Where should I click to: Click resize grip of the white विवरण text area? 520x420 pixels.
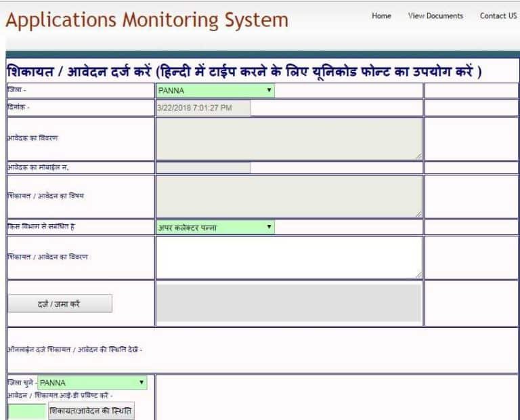[418, 274]
